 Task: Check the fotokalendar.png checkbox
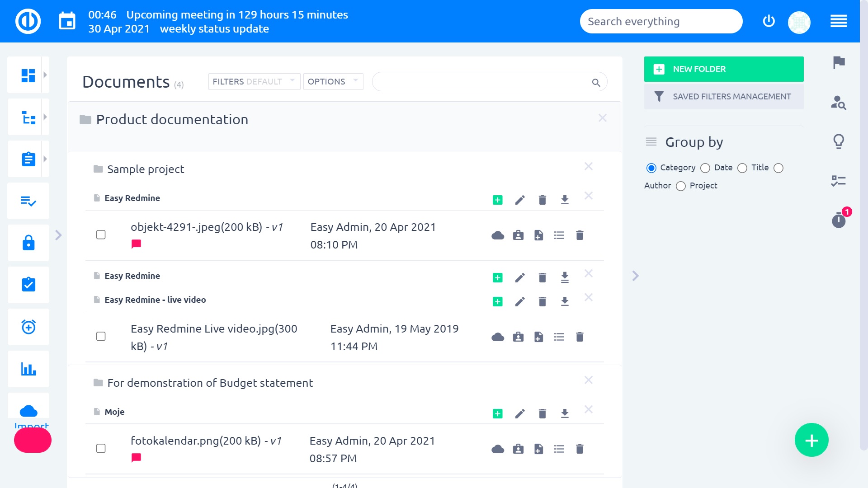coord(101,448)
